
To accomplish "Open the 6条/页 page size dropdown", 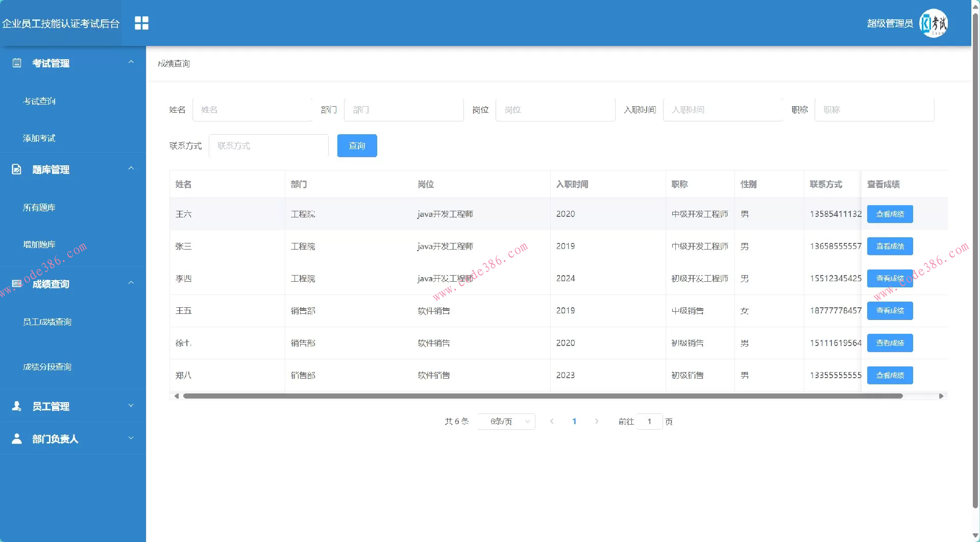I will click(x=506, y=421).
